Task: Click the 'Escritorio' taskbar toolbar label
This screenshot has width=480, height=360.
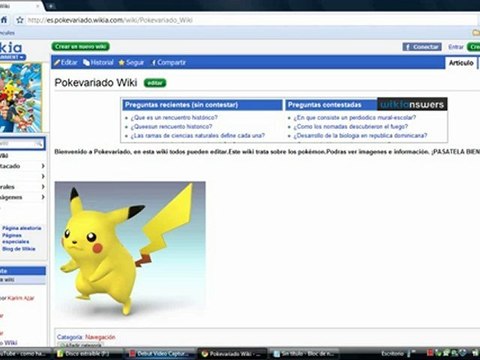Action: tap(392, 353)
